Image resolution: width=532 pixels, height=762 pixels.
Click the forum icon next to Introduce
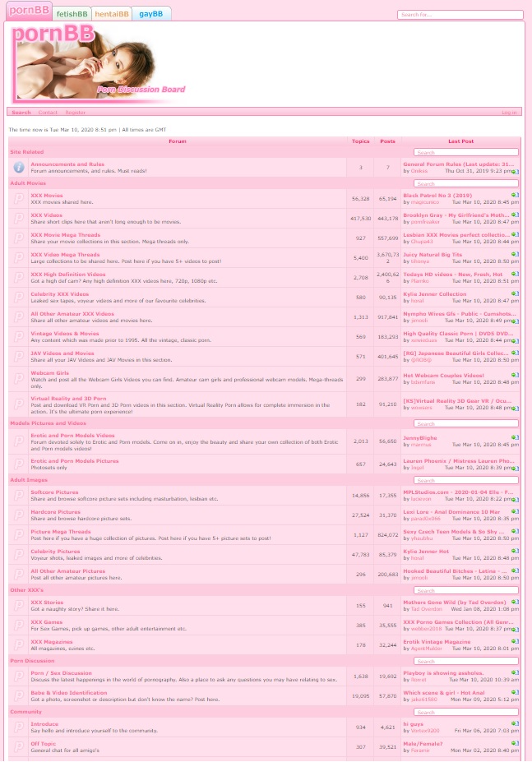click(x=18, y=727)
